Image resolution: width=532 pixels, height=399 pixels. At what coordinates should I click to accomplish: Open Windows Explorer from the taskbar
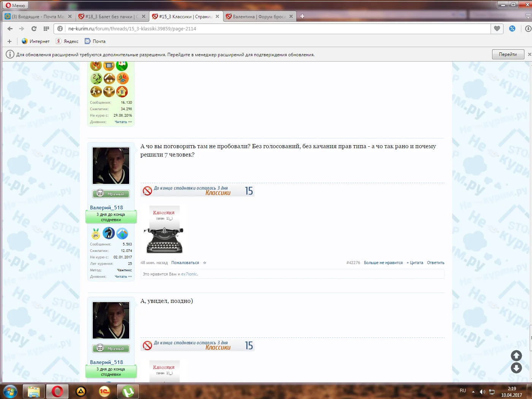(34, 391)
